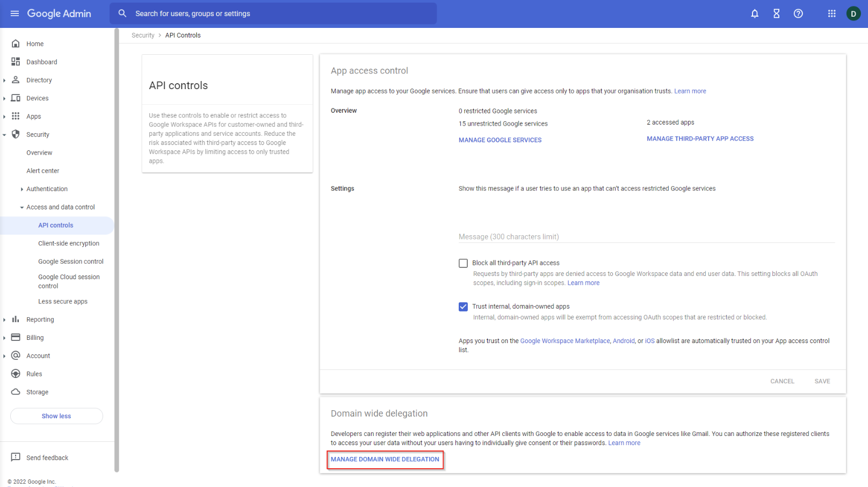868x487 pixels.
Task: Click the Send feedback icon
Action: (16, 457)
